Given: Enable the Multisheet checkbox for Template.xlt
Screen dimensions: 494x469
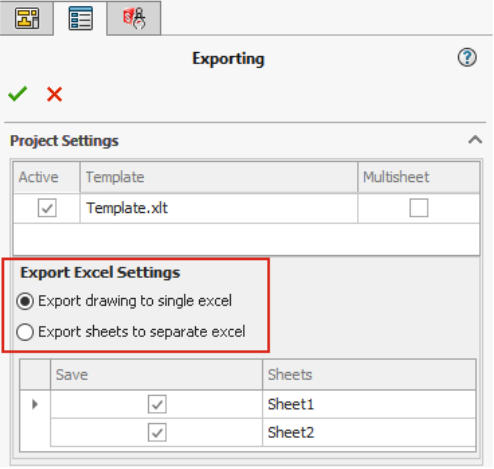Looking at the screenshot, I should [419, 208].
